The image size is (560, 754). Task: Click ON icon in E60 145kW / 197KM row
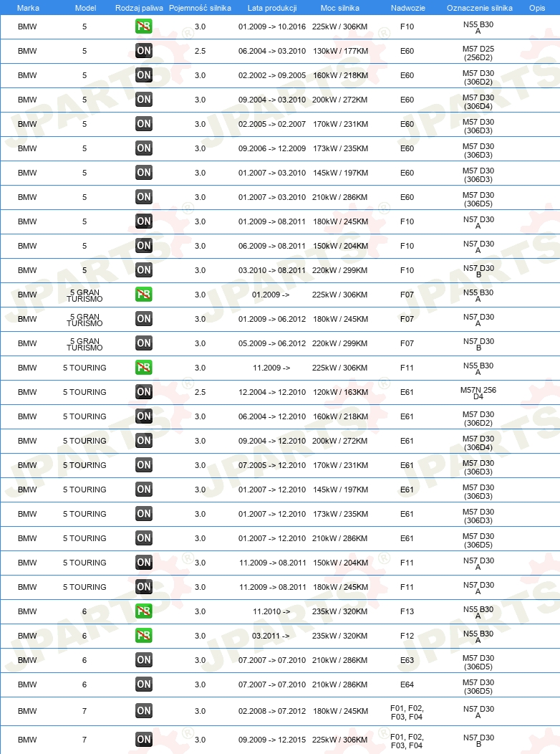144,173
